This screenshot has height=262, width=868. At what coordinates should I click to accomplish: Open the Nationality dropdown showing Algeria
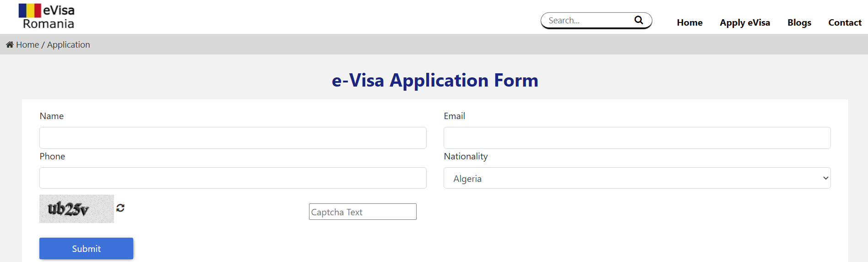[637, 178]
